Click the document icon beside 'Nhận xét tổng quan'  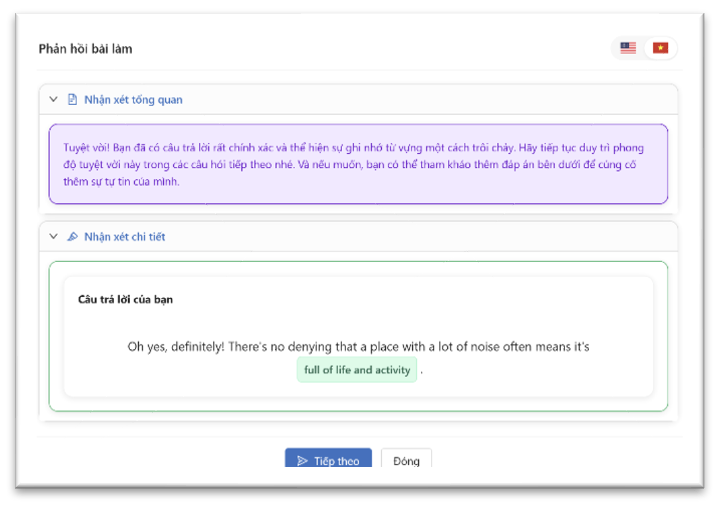click(x=72, y=100)
